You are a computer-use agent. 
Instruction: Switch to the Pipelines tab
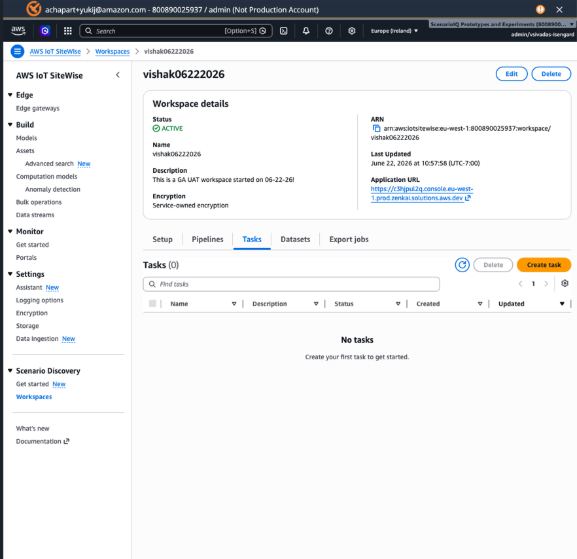pyautogui.click(x=207, y=239)
